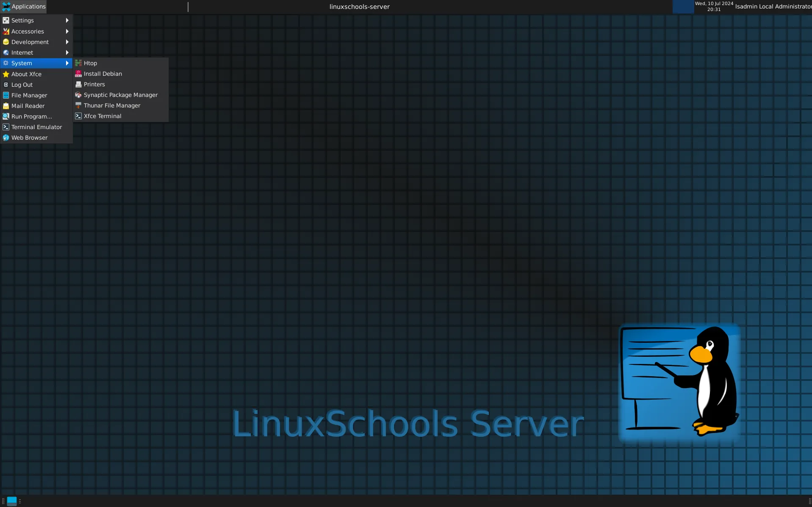
Task: Expand the Accessories submenu
Action: 27,31
